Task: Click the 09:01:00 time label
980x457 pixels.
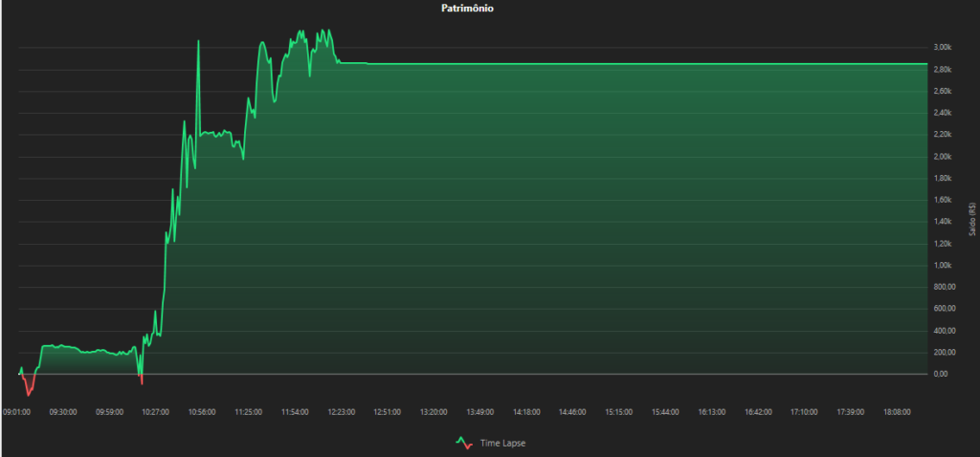Action: tap(17, 412)
